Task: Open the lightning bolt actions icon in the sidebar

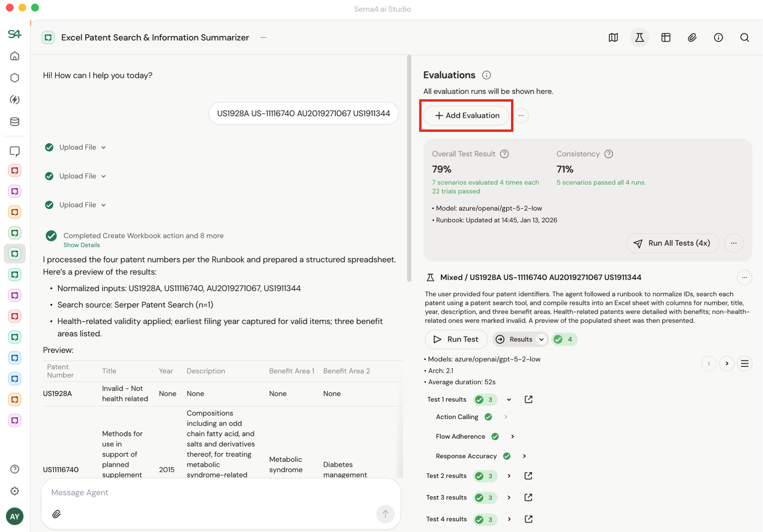Action: pos(15,100)
